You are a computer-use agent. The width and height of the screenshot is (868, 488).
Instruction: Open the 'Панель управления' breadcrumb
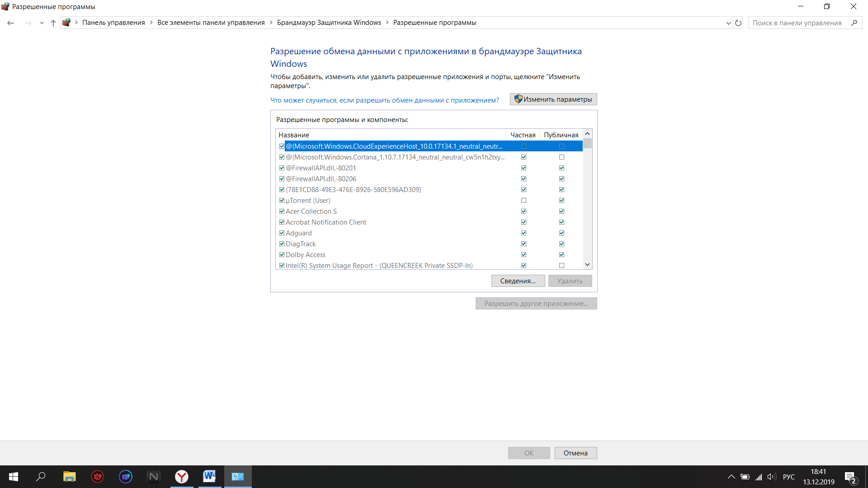(113, 23)
